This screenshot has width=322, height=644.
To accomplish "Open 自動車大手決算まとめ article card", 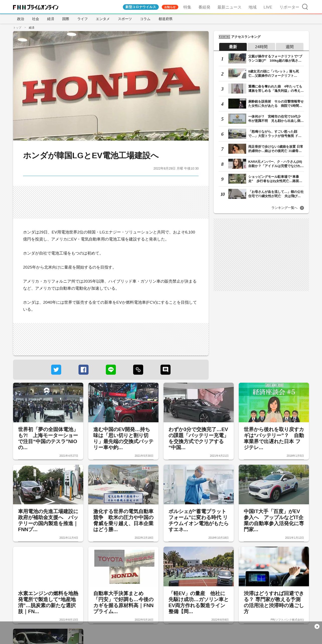I will 123,585.
